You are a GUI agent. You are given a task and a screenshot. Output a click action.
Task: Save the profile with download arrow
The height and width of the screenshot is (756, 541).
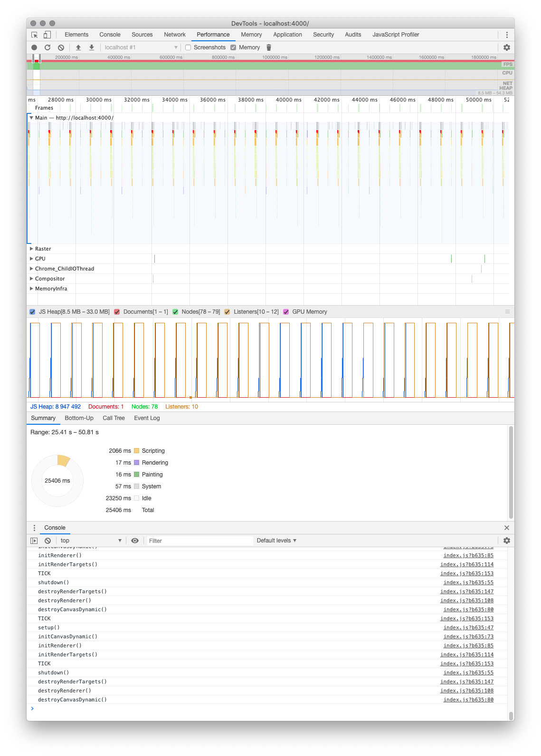(x=92, y=47)
